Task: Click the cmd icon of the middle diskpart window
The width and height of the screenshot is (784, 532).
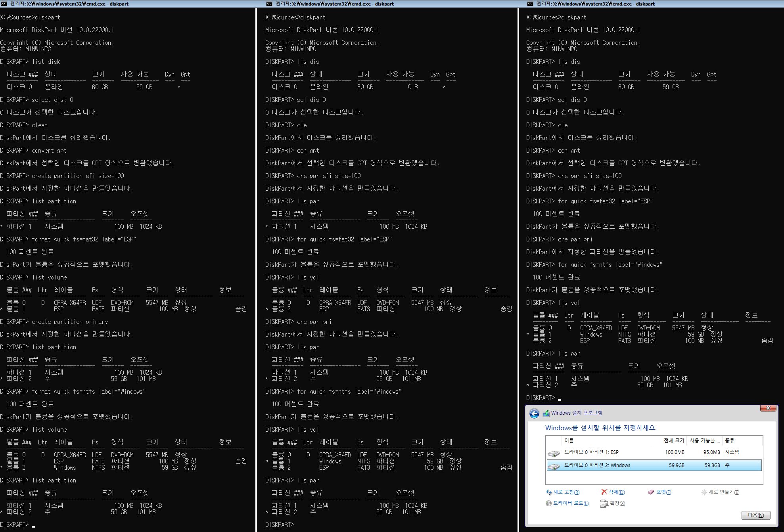Action: point(269,4)
